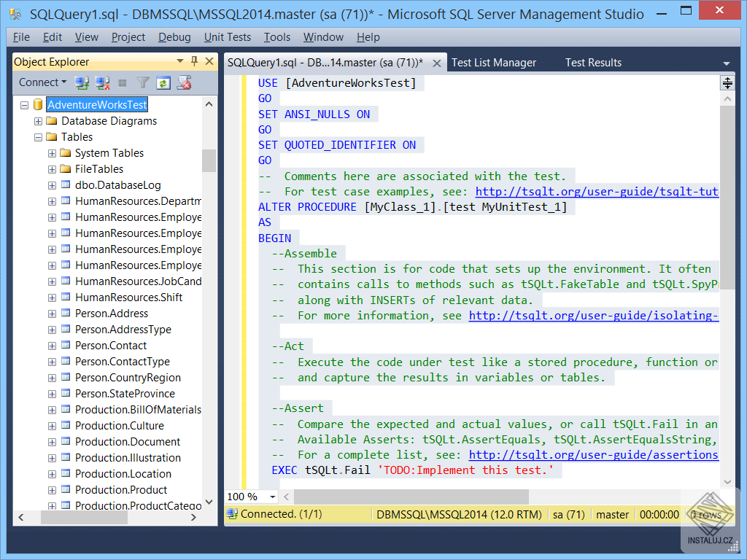The image size is (747, 560).
Task: Click the Connected status bar icon
Action: tap(232, 514)
